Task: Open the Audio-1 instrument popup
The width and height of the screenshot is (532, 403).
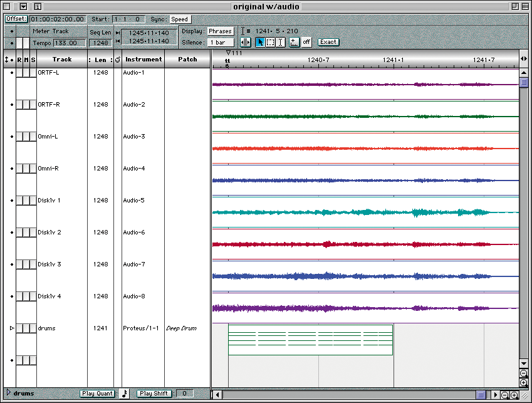Action: click(133, 73)
